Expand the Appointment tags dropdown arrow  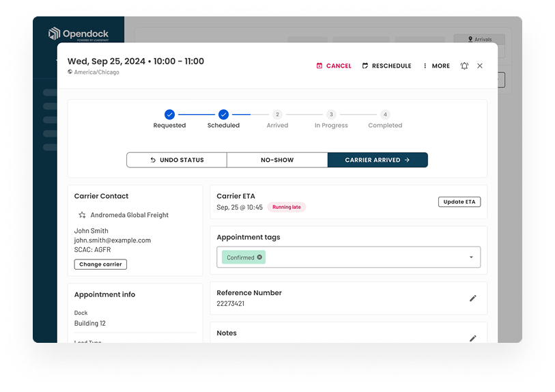click(471, 257)
